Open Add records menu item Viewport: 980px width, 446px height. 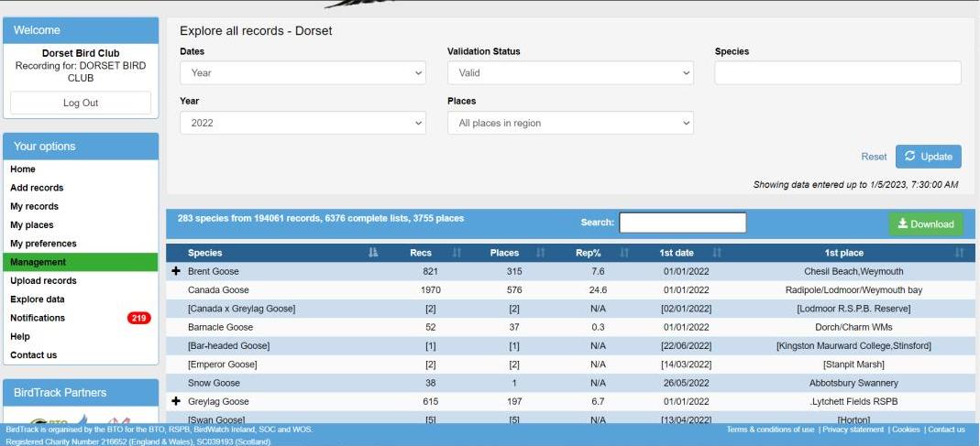coord(37,188)
